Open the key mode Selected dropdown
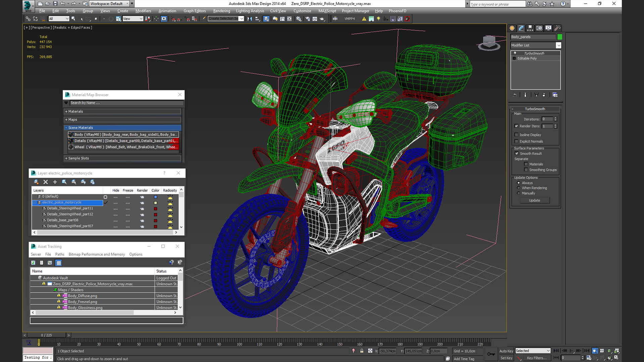644x362 pixels. point(533,351)
